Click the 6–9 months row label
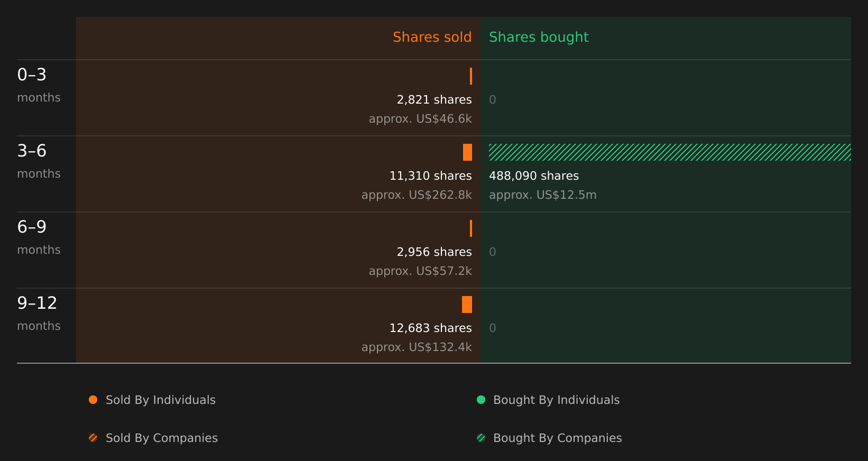Viewport: 868px width, 461px height. tap(39, 237)
